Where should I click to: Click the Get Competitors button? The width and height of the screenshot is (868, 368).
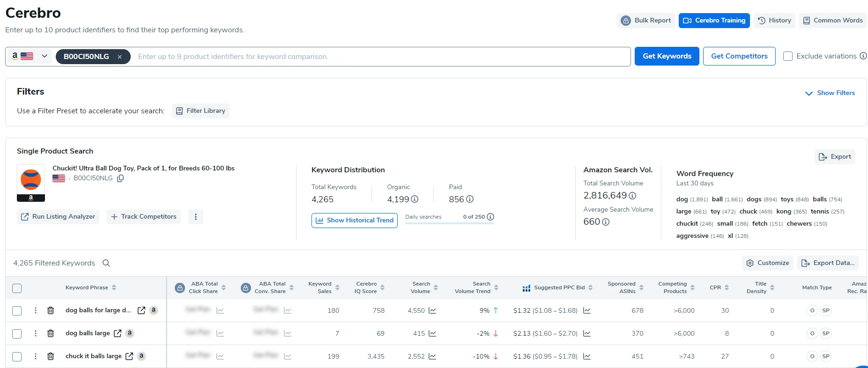click(739, 56)
